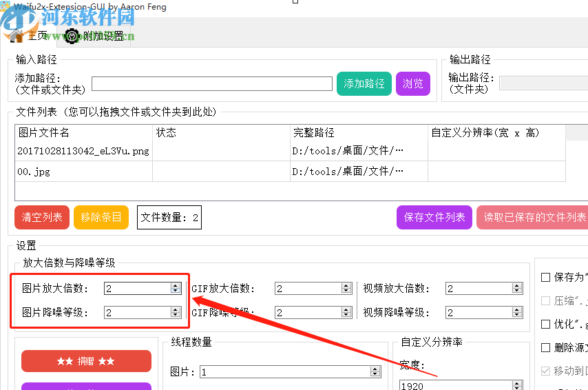Select file 20171028113042_eL3Vu.png in list
The image size is (588, 390).
pos(83,151)
